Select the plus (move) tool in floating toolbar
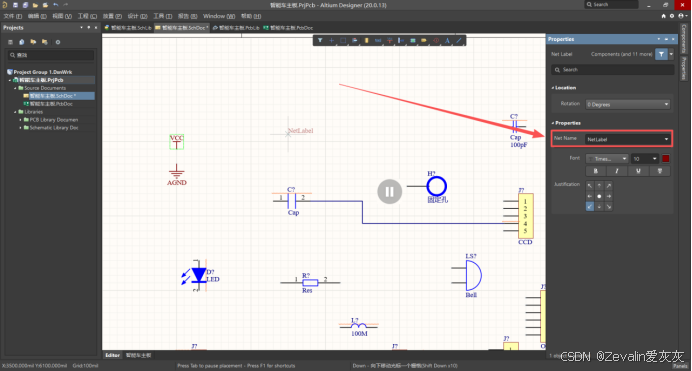 tap(331, 41)
